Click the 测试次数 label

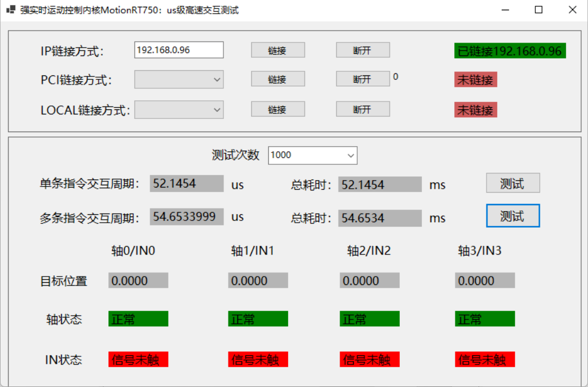235,155
